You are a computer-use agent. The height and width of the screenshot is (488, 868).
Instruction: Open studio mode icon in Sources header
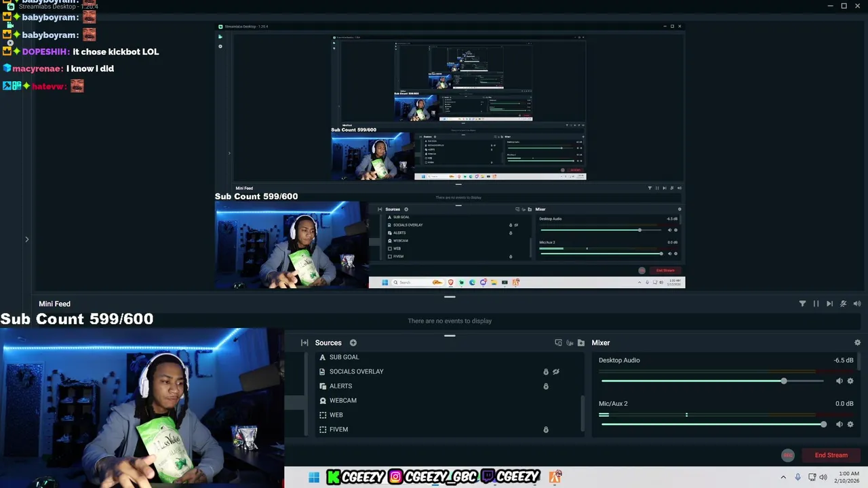(558, 343)
